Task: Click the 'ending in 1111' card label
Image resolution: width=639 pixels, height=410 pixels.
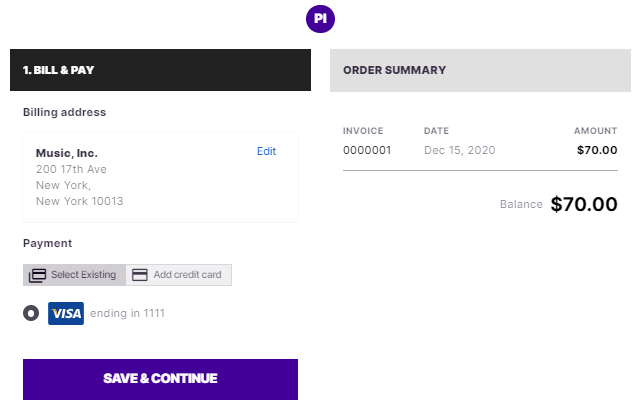Action: coord(127,313)
